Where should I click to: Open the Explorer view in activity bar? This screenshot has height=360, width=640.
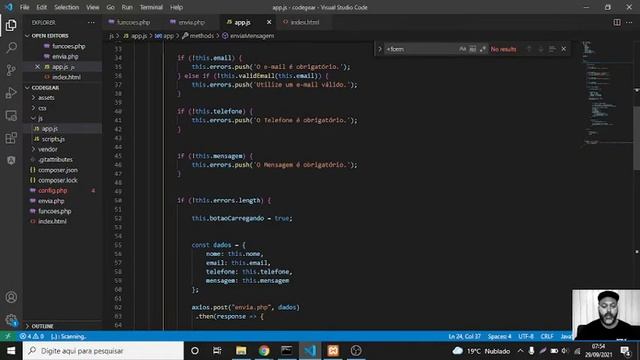[x=11, y=25]
